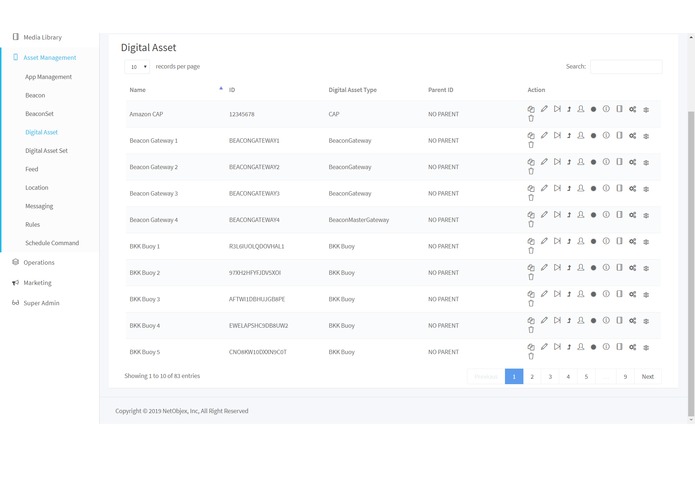Open the Rules menu item

[x=32, y=224]
